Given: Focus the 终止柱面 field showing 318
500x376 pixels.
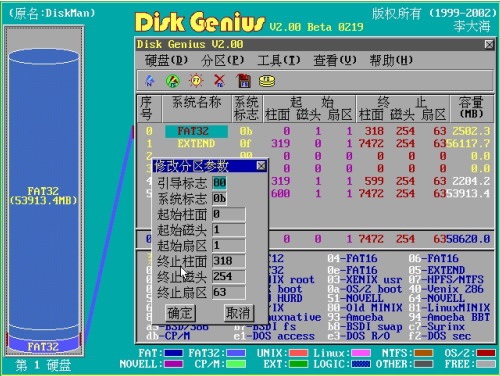Looking at the screenshot, I should click(x=229, y=261).
